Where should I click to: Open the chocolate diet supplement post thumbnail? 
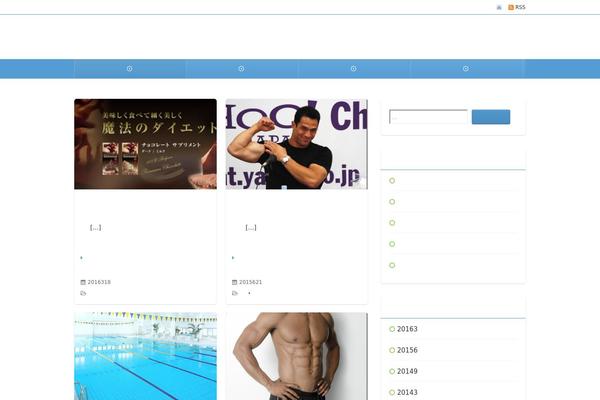(145, 144)
